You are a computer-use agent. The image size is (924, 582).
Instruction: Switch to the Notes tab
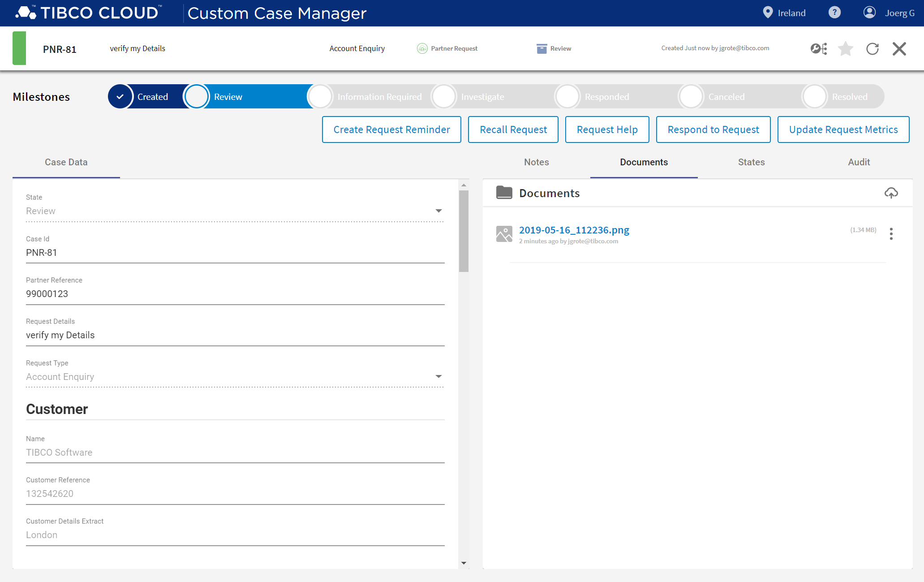(x=537, y=162)
